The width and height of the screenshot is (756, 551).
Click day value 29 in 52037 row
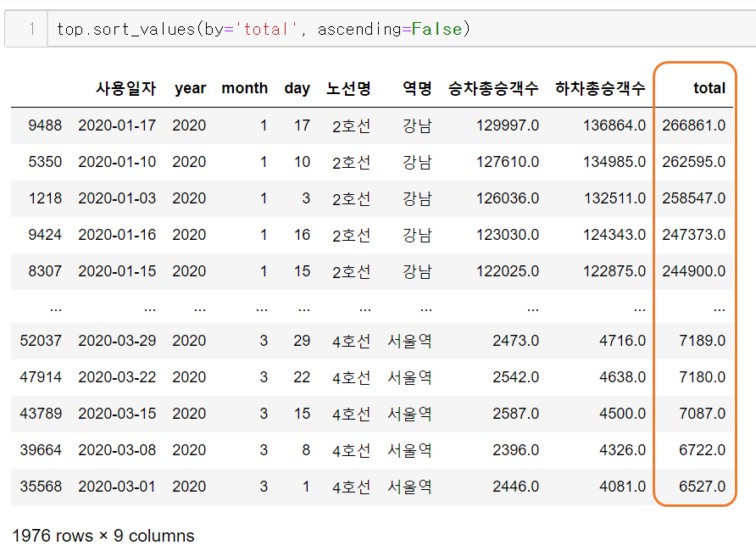(302, 341)
